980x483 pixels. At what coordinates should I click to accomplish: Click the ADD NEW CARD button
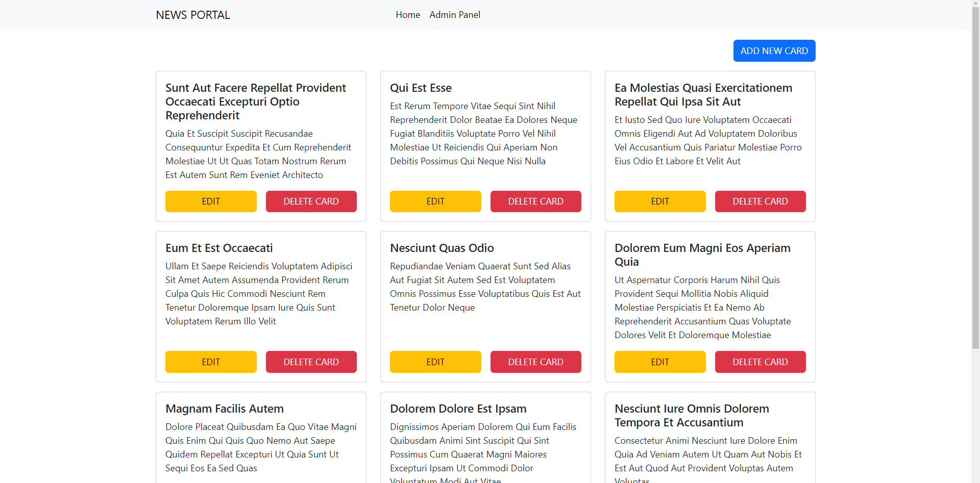pyautogui.click(x=774, y=51)
